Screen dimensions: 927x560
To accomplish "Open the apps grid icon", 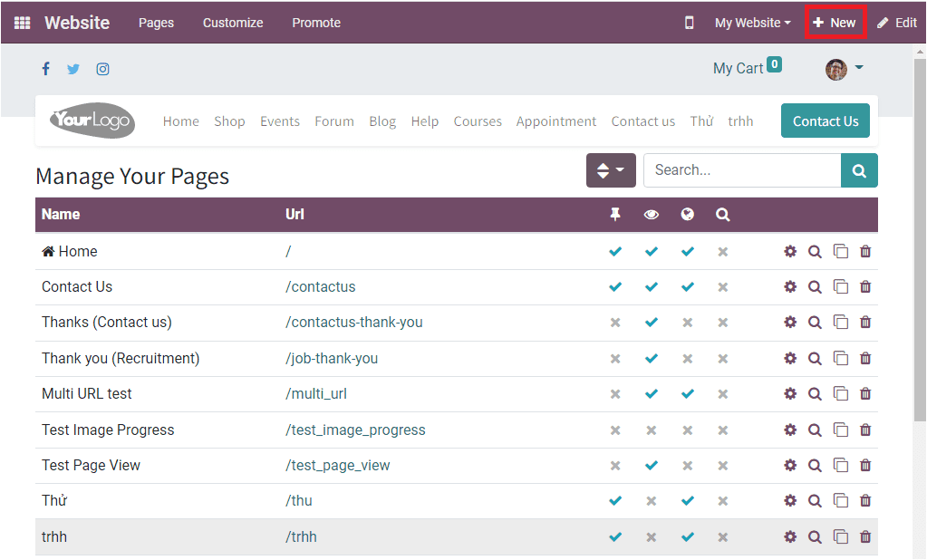I will [x=21, y=22].
